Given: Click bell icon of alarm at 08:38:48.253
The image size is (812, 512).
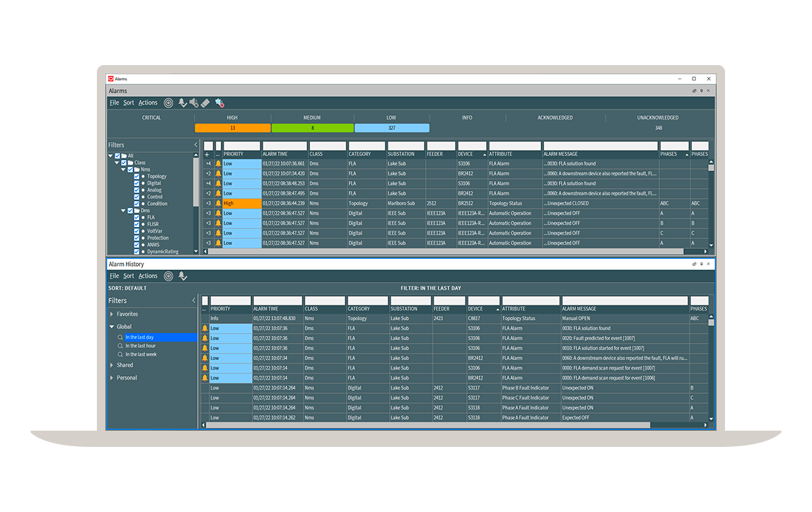Looking at the screenshot, I should [x=218, y=183].
